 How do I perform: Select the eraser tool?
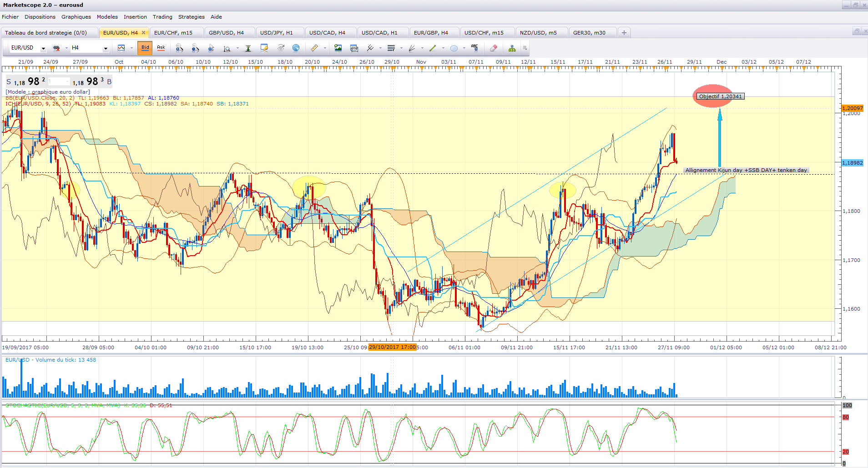point(494,48)
